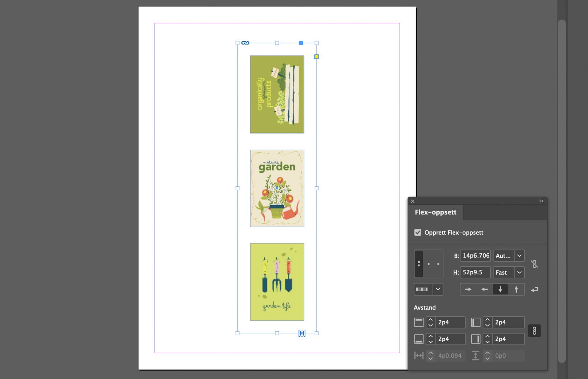The image size is (588, 379).
Task: Collapse the panel with the double chevron
Action: pyautogui.click(x=541, y=201)
